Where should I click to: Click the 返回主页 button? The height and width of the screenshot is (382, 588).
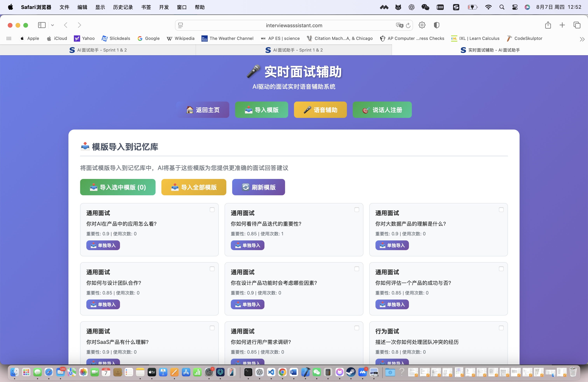[x=203, y=110]
